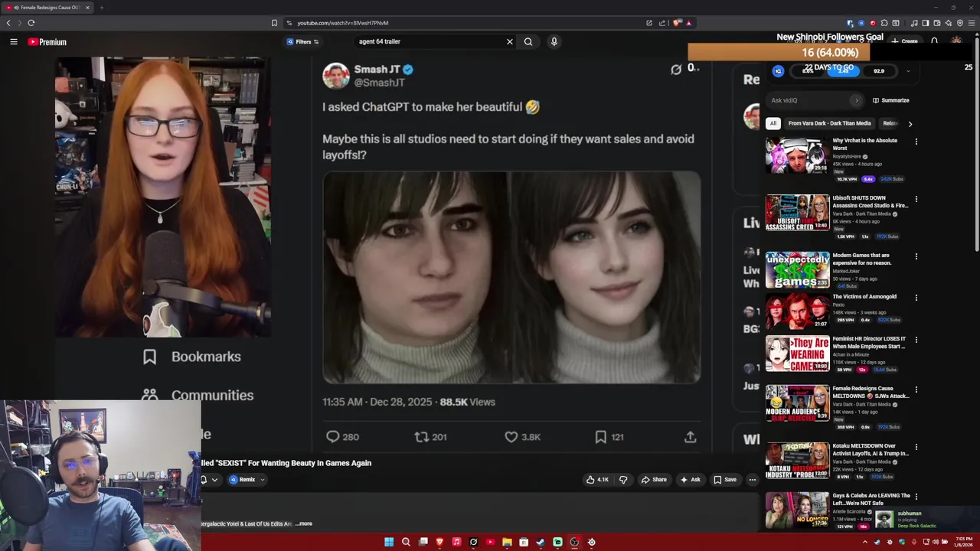Clear the YouTube search box text
The width and height of the screenshot is (980, 551).
pyautogui.click(x=510, y=41)
